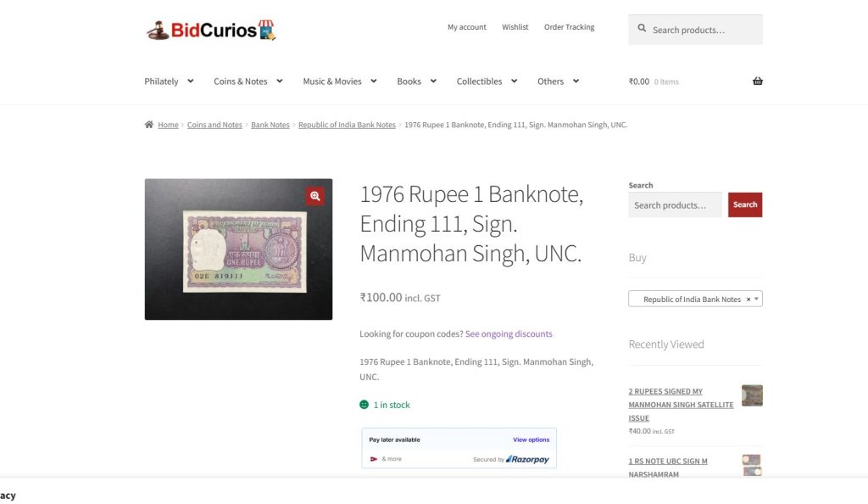Open the shopping basket icon
The height and width of the screenshot is (504, 868).
[x=757, y=81]
